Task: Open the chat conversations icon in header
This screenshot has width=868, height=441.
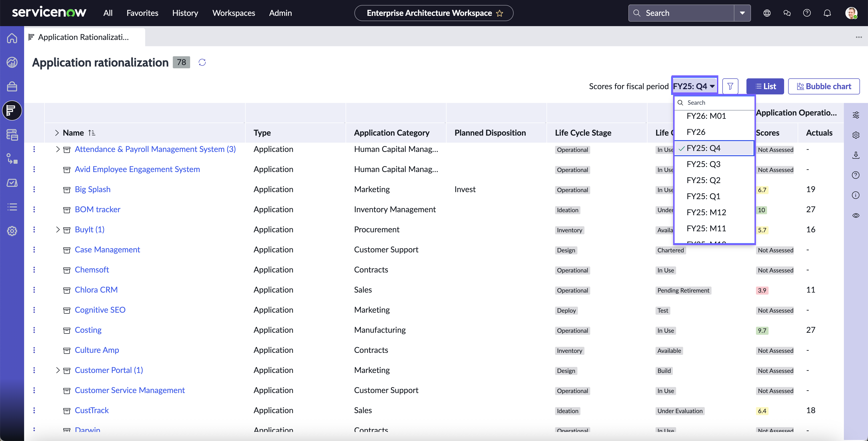Action: click(x=787, y=13)
